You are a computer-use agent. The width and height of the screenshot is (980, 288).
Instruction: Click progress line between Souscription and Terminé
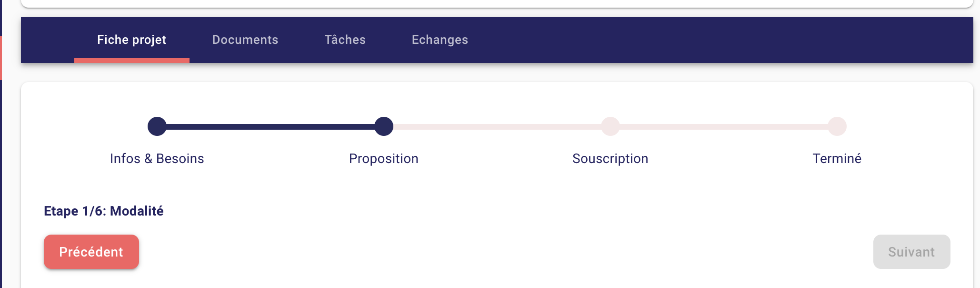(x=723, y=127)
